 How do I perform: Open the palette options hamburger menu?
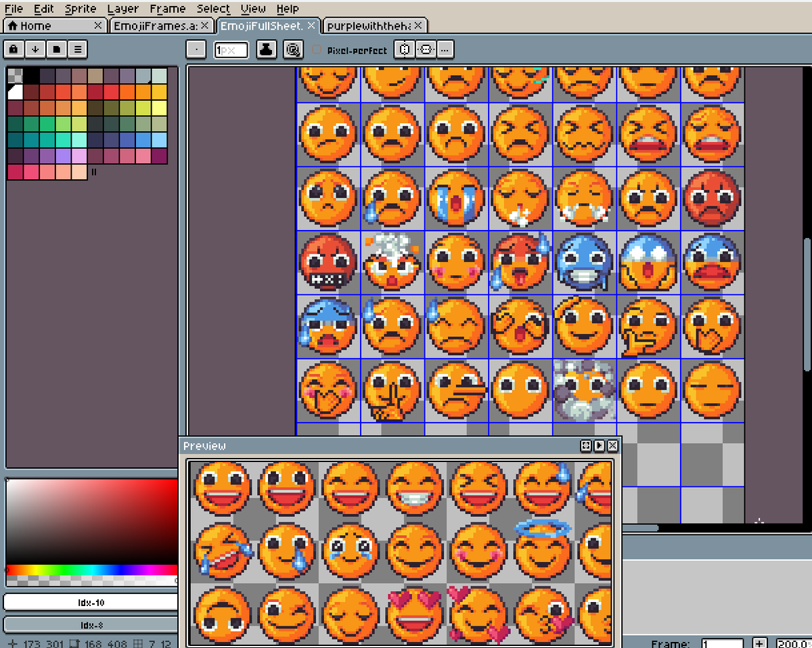[78, 49]
